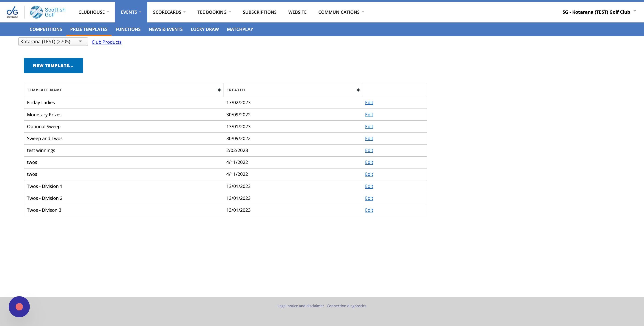Sort by Created column arrows
644x326 pixels.
[x=358, y=90]
